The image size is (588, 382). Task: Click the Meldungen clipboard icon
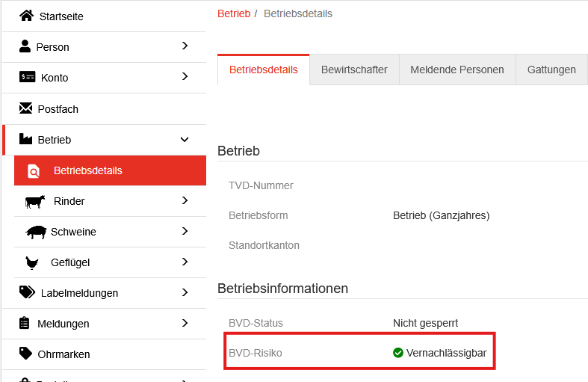(x=25, y=323)
